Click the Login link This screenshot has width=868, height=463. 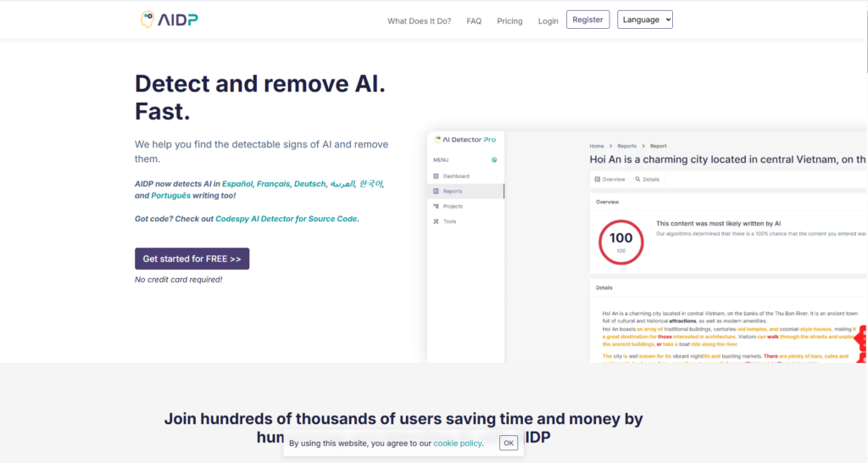548,21
